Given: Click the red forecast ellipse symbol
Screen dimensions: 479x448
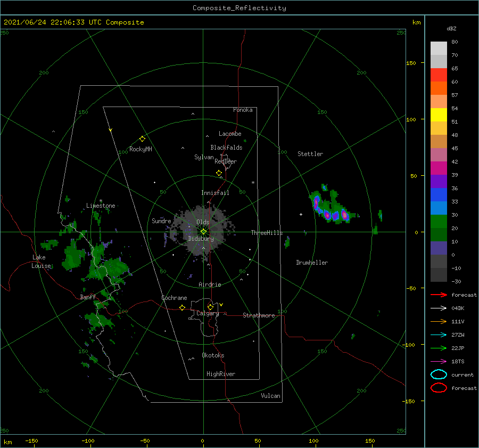Looking at the screenshot, I should click(439, 388).
